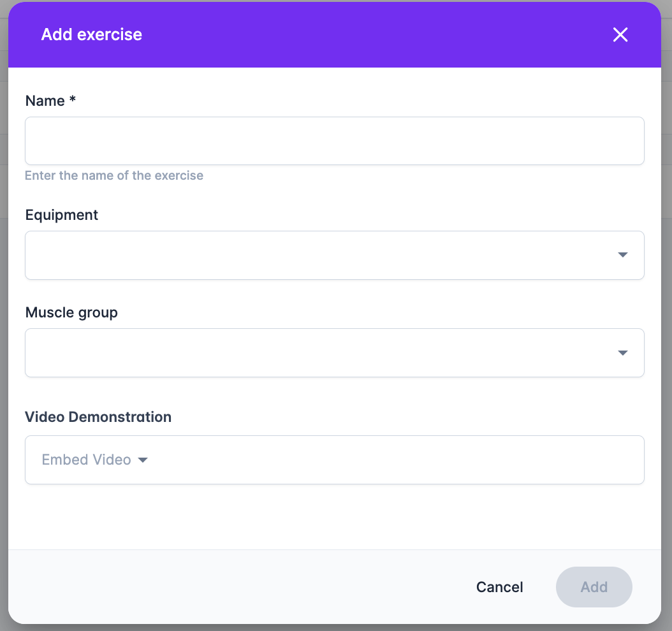Image resolution: width=672 pixels, height=631 pixels.
Task: Click the Equipment field label
Action: (62, 215)
